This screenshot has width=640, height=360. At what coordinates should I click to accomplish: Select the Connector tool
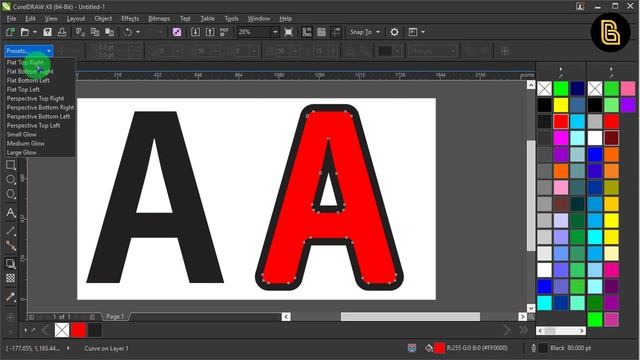pos(11,246)
